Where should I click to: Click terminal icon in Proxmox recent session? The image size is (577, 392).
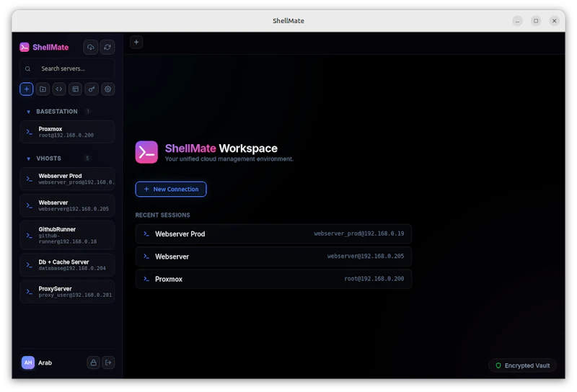tap(146, 279)
